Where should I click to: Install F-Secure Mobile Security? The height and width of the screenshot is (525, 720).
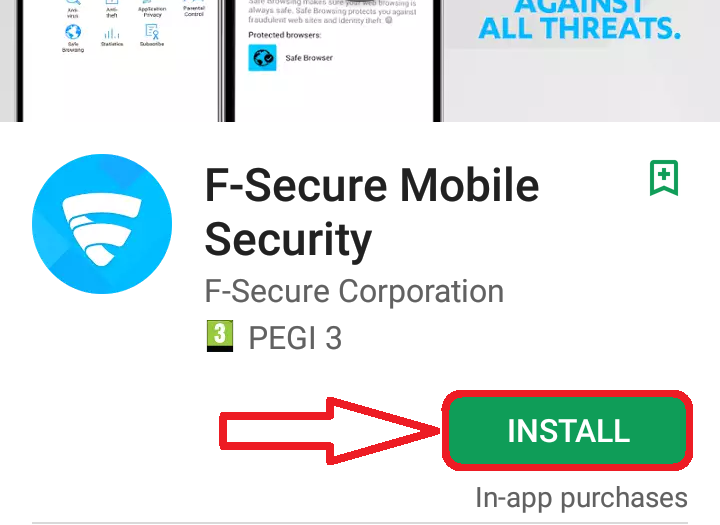point(568,431)
